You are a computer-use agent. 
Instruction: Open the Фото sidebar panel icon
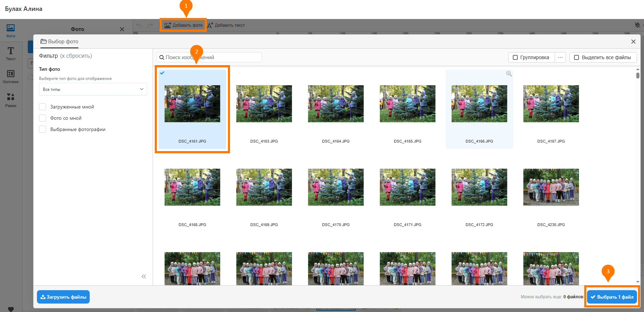click(11, 30)
